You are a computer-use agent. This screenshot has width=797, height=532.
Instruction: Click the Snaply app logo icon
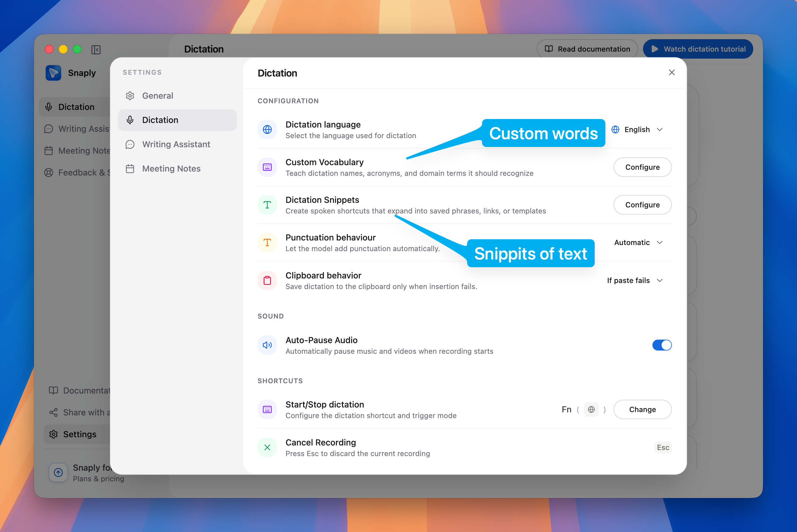coord(53,73)
